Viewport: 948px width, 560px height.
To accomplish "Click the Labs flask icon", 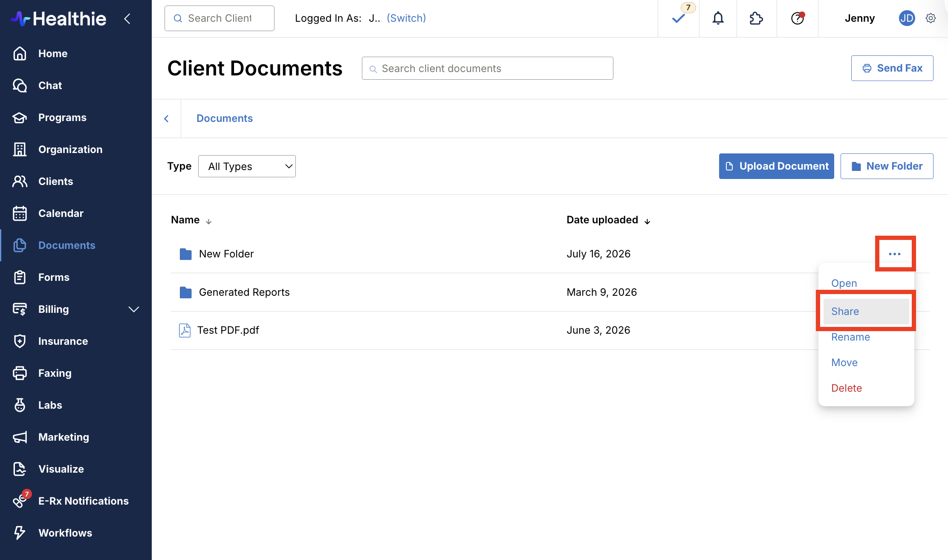I will [20, 405].
